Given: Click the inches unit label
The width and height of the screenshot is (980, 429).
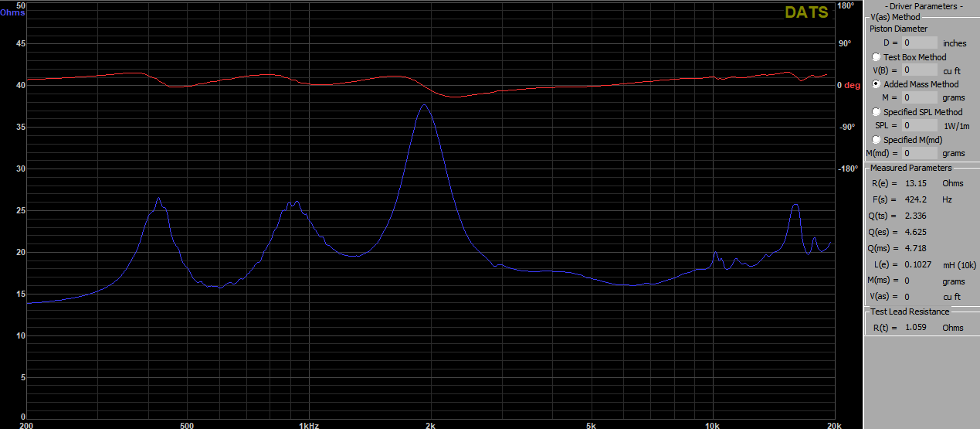Looking at the screenshot, I should click(955, 43).
